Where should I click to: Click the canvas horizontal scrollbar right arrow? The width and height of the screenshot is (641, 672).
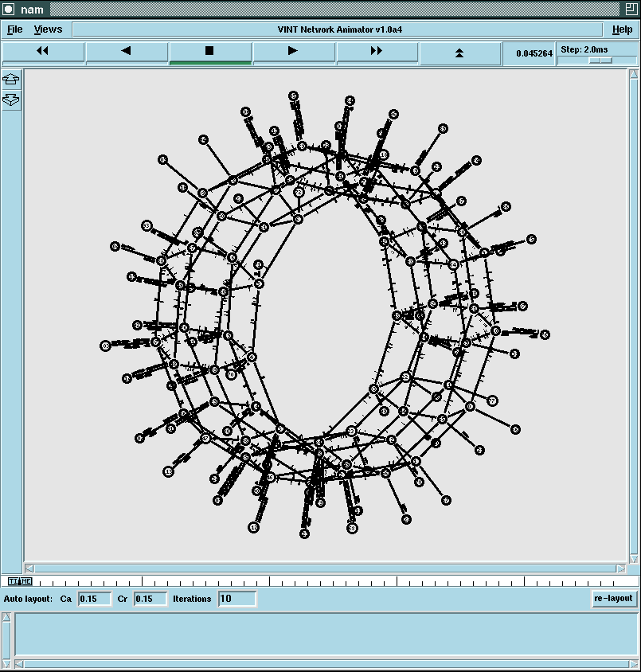point(621,568)
